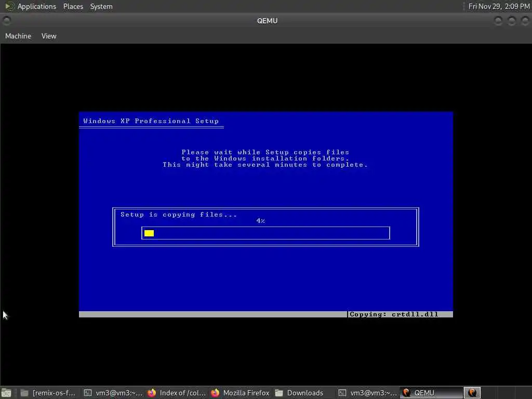Click the 'Setup is copying files...' text
This screenshot has height=399, width=532.
(179, 215)
